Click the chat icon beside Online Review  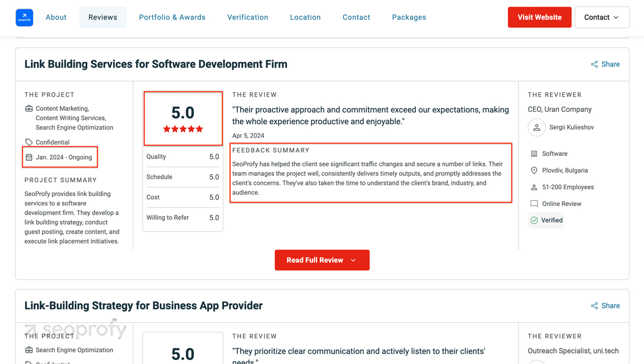pyautogui.click(x=534, y=204)
